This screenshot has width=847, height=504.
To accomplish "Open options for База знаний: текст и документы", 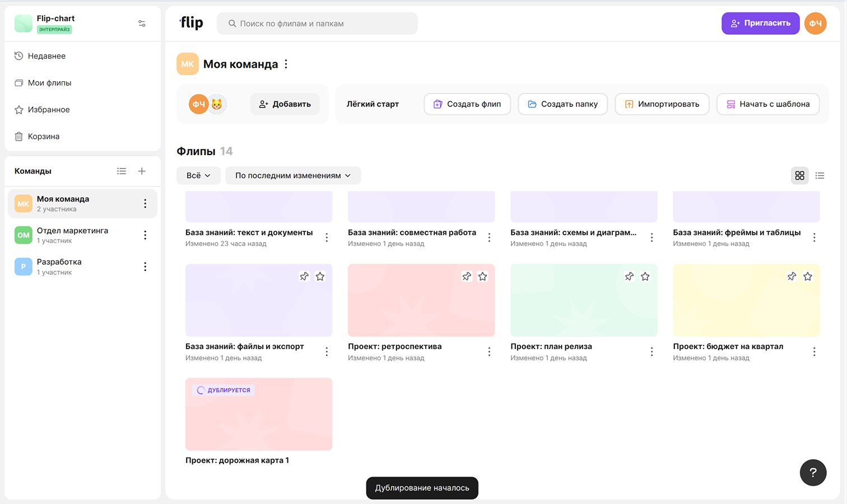I will (327, 238).
